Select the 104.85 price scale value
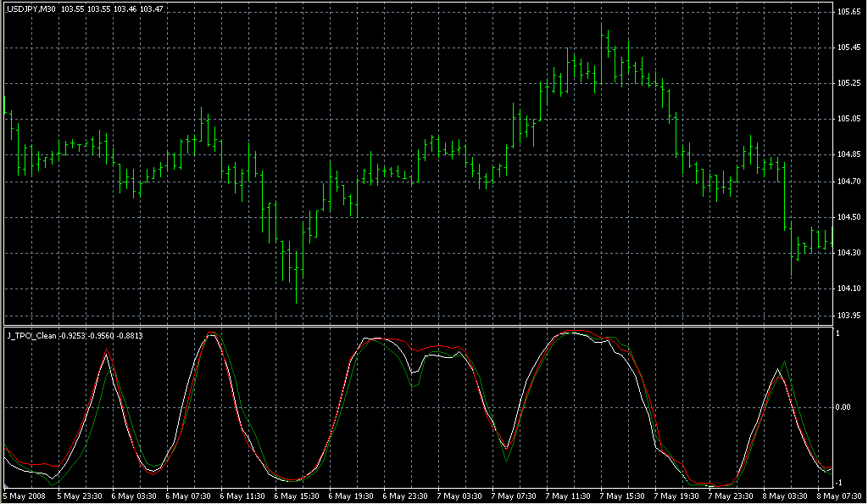Screen dimensions: 868x504 point(849,154)
